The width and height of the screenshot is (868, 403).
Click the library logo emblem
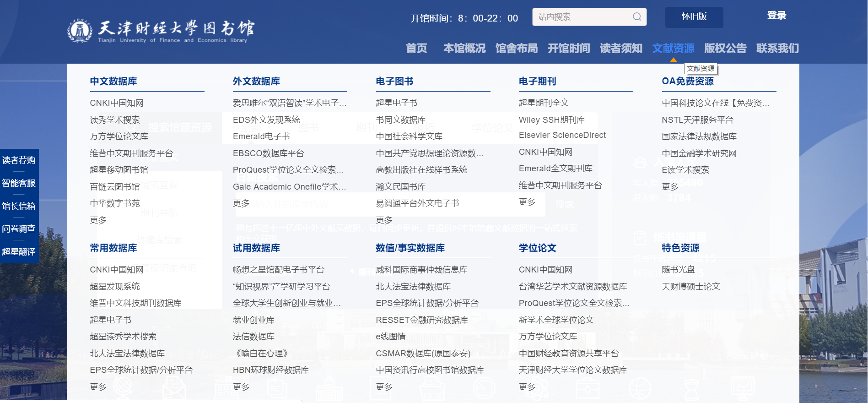point(80,31)
